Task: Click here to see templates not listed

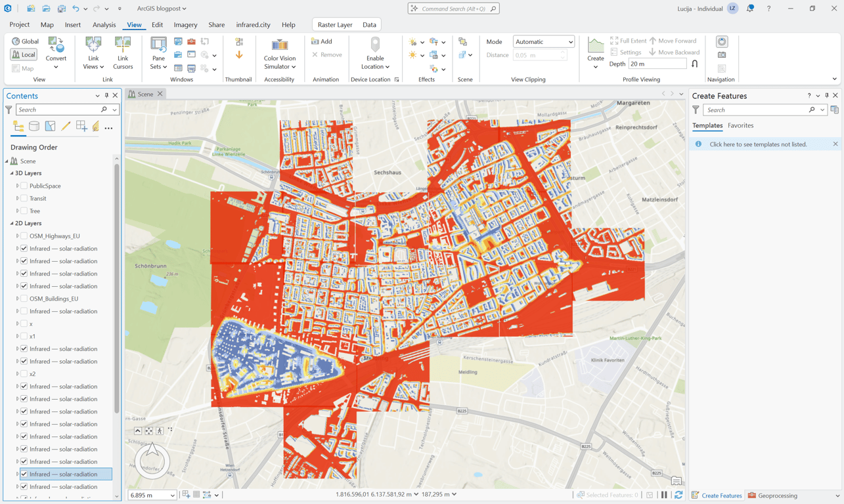Action: click(758, 144)
